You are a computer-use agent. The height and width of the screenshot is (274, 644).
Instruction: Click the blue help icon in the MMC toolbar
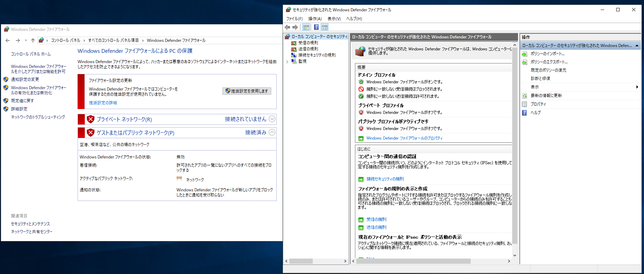point(316,27)
